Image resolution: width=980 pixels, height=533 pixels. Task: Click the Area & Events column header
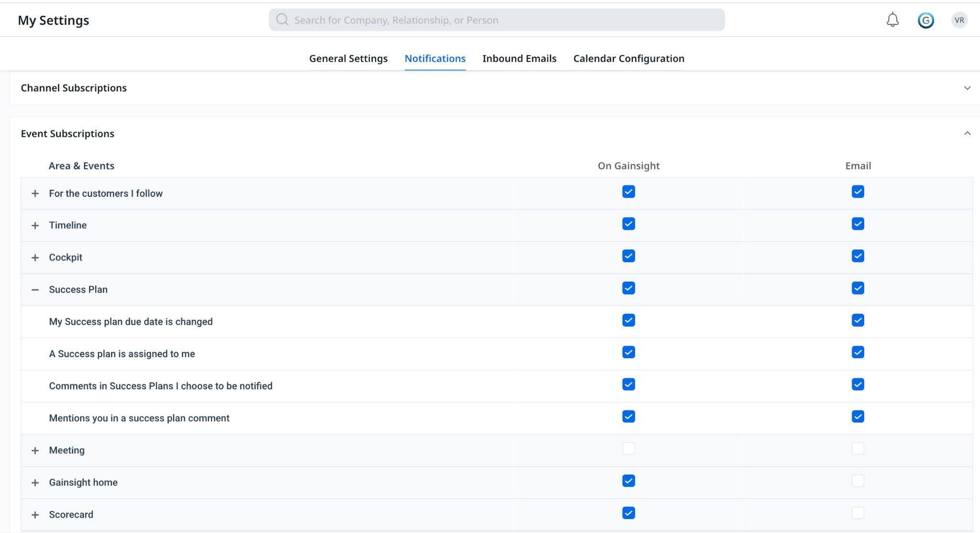pyautogui.click(x=81, y=166)
